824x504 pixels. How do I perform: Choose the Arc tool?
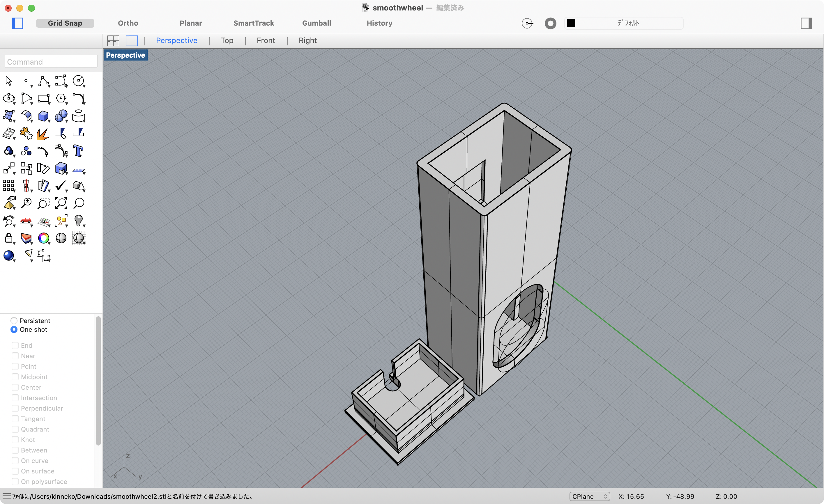point(26,98)
